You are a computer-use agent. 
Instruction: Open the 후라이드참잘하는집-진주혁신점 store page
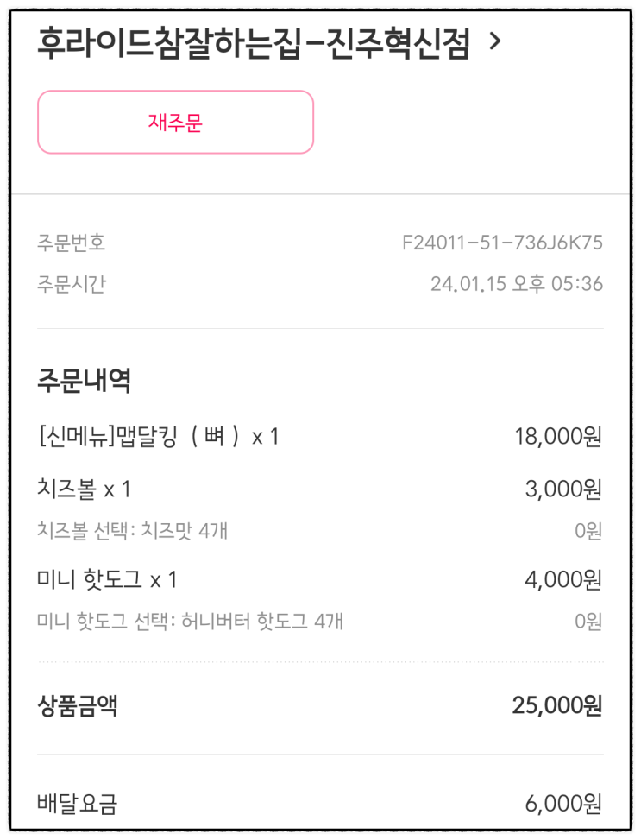pos(253,43)
